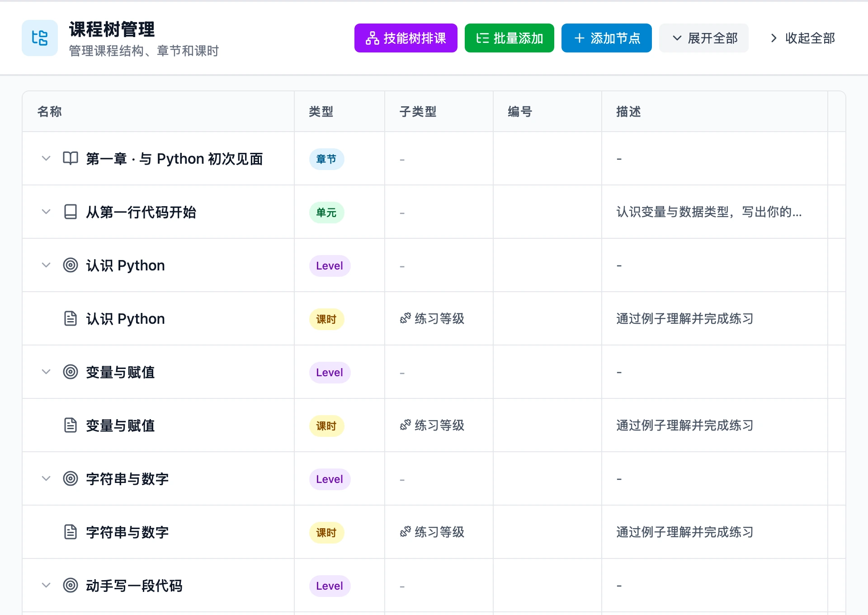Screen dimensions: 868x615
Task: Click dumbbell icon in 变量与赋值 练习等级 cell
Action: pos(406,425)
